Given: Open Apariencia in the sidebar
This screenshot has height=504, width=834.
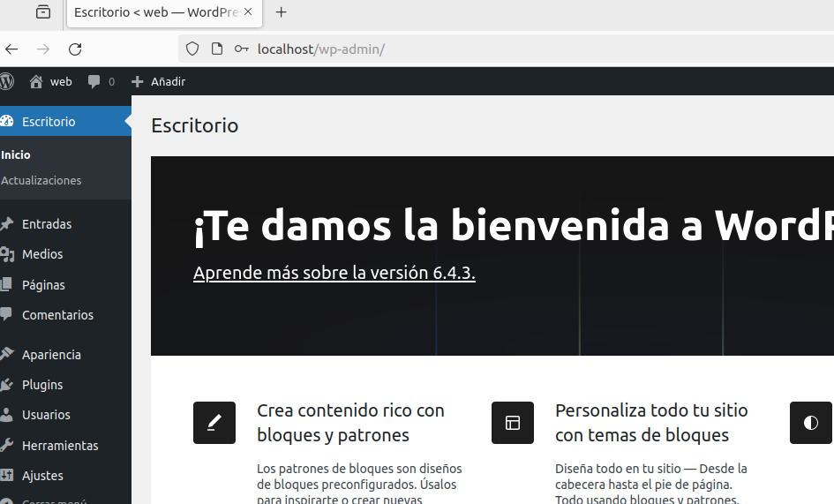Looking at the screenshot, I should click(51, 355).
